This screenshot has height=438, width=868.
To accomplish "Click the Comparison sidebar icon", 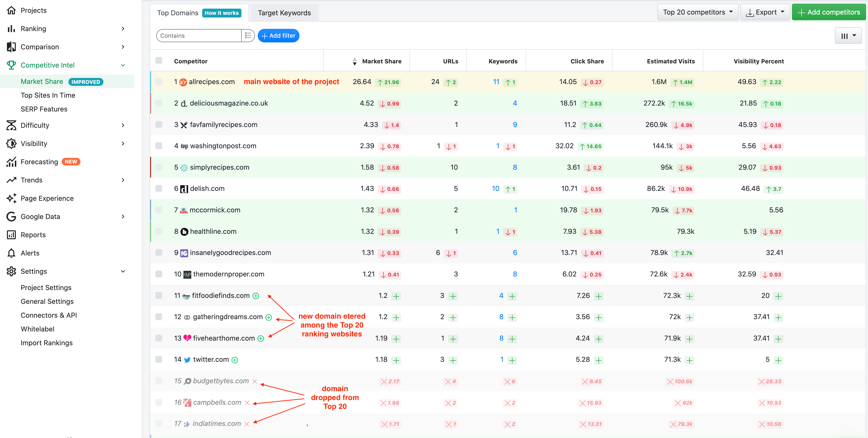I will [x=11, y=47].
